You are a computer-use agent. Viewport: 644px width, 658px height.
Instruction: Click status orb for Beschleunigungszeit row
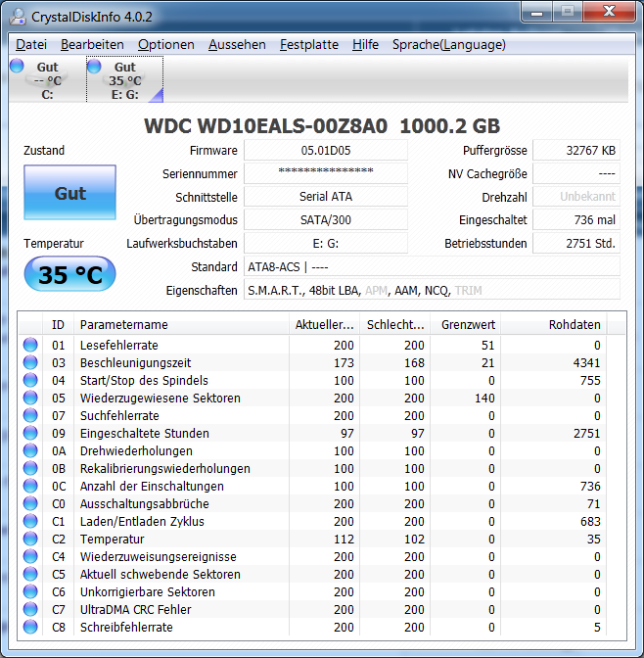click(30, 362)
